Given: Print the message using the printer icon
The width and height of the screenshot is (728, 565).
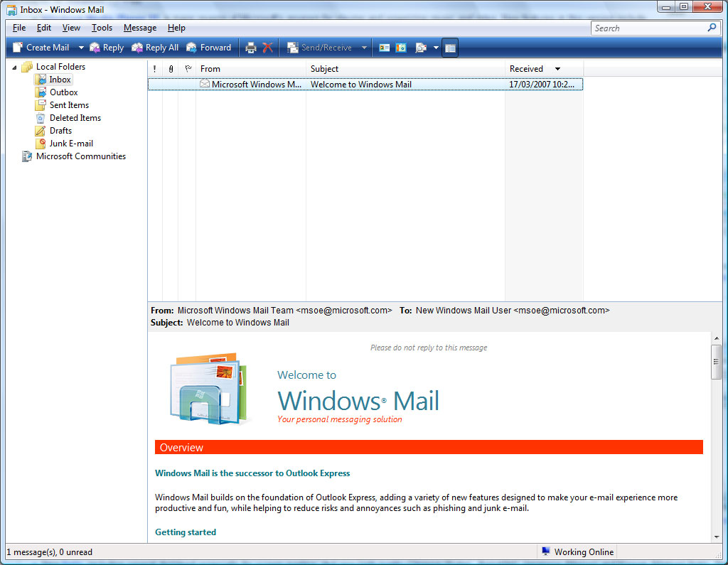Looking at the screenshot, I should 251,48.
